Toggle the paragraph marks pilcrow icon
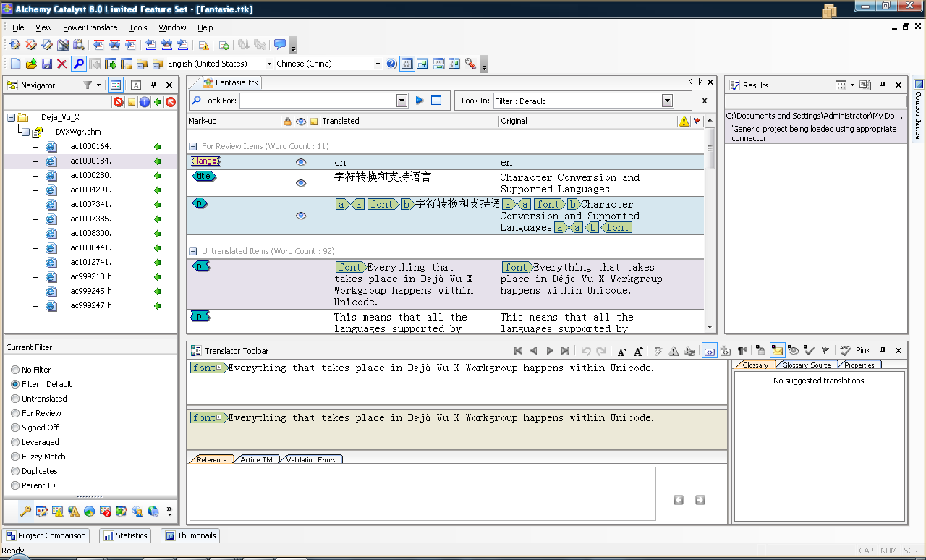Viewport: 926px width, 560px height. [742, 351]
